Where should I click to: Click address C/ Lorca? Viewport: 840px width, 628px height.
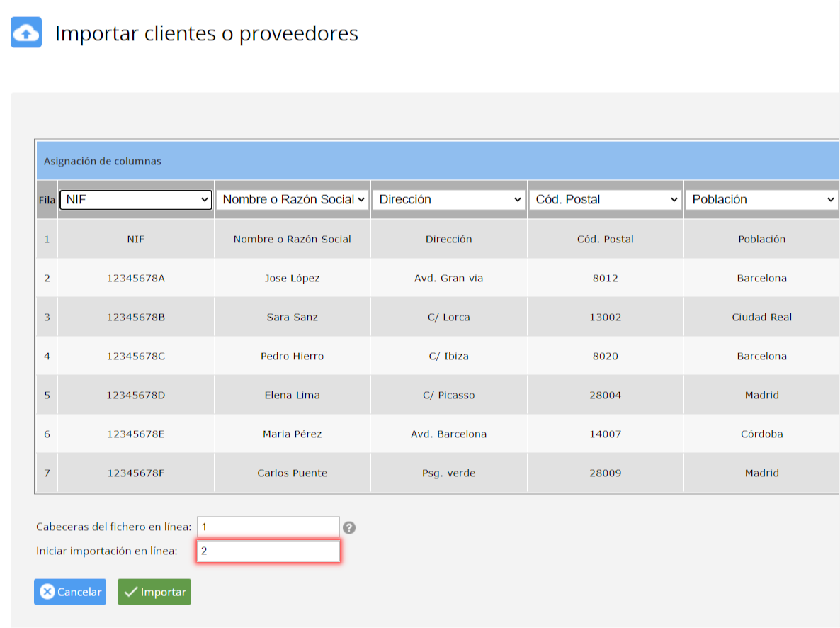(449, 317)
